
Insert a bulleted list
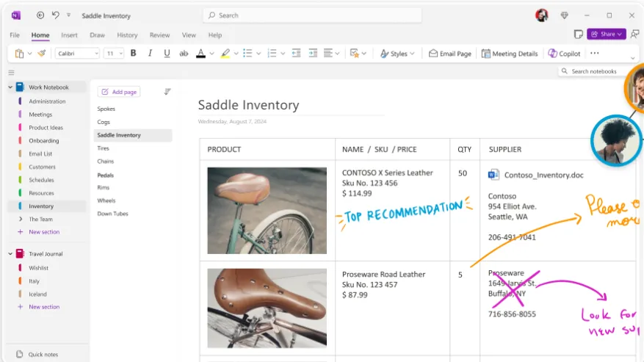pos(247,53)
